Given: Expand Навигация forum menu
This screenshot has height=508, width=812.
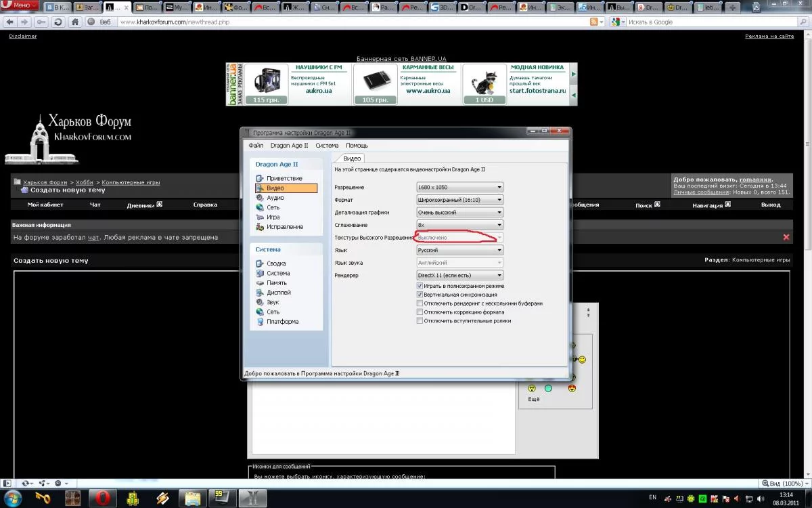Looking at the screenshot, I should 710,205.
